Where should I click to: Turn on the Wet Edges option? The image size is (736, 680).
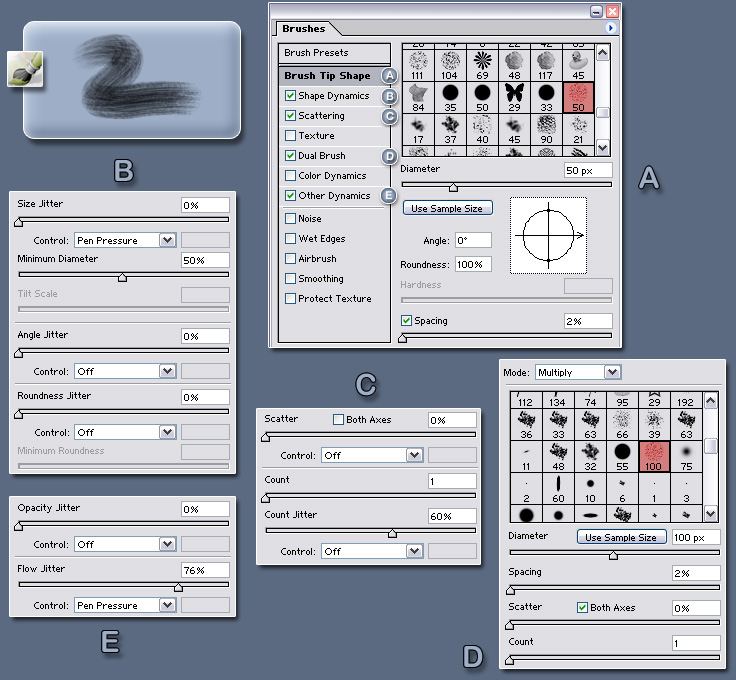click(x=291, y=238)
